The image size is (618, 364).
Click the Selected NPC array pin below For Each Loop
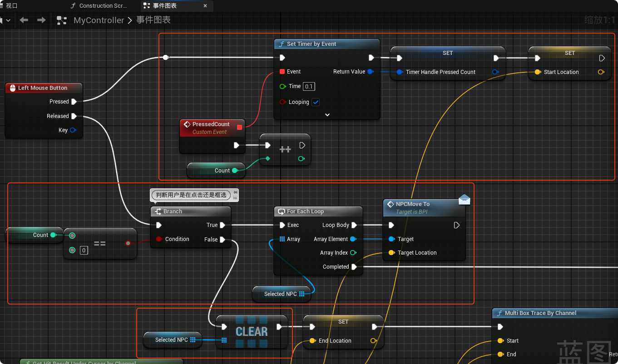[302, 294]
